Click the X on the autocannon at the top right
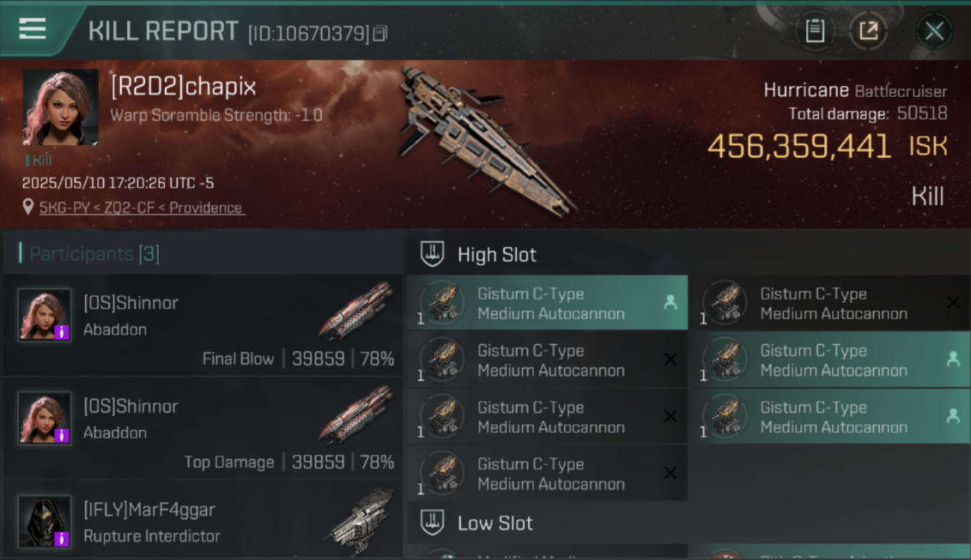This screenshot has width=971, height=560. coord(952,302)
